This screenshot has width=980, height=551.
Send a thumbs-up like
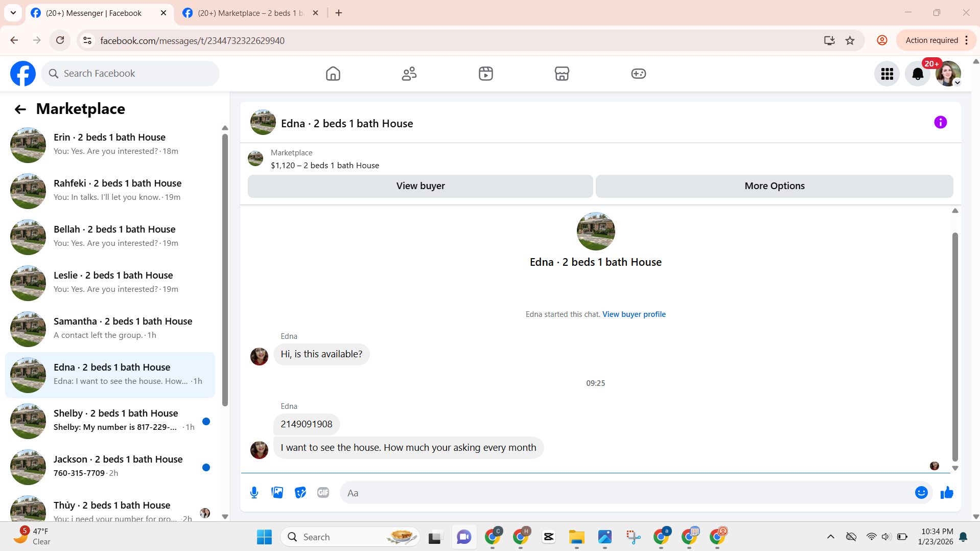point(947,493)
